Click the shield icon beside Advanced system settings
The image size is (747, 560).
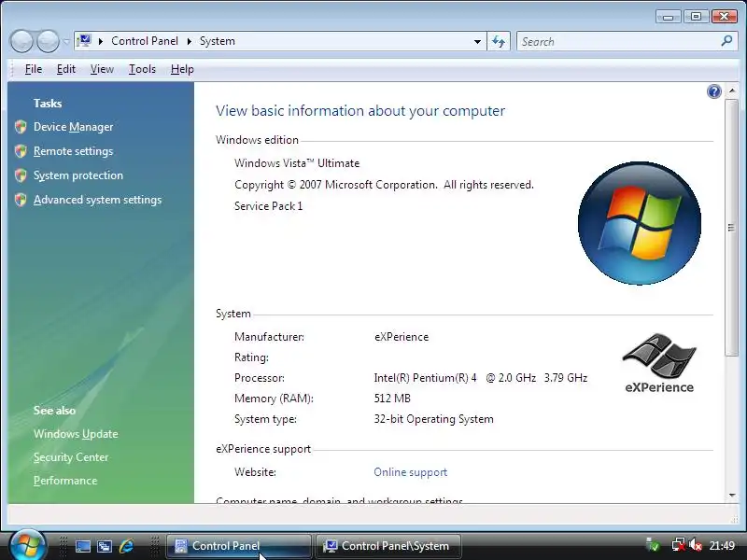coord(21,200)
